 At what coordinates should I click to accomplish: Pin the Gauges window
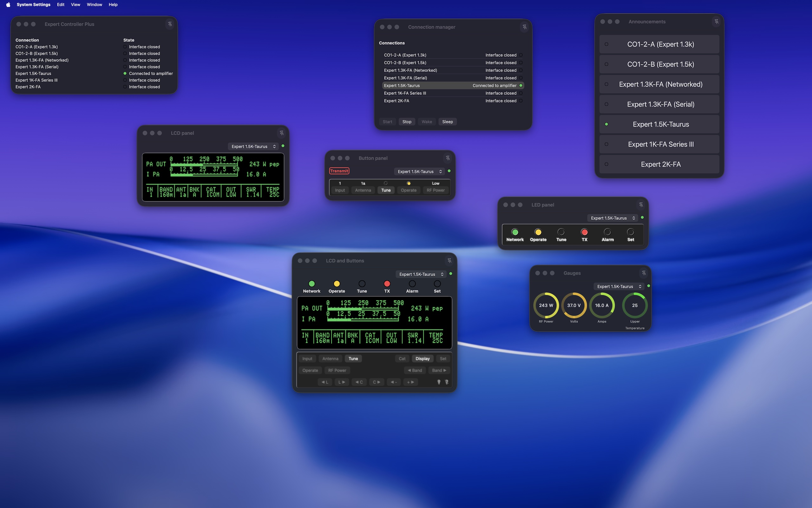click(x=644, y=273)
